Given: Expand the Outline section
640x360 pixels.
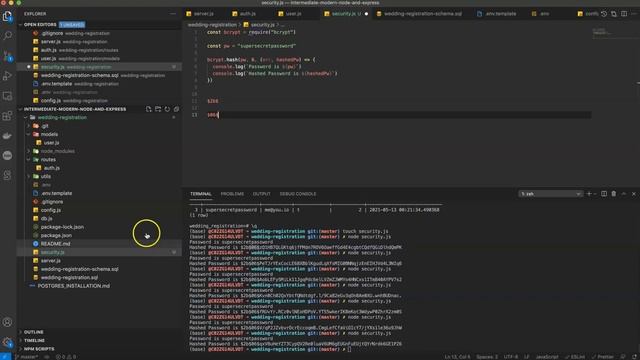Looking at the screenshot, I should click(x=33, y=332).
